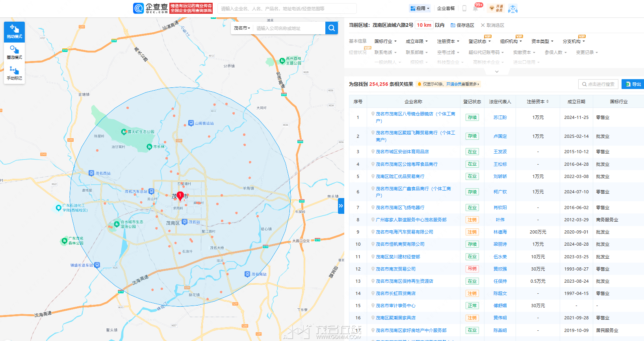
Task: Expand more filters with the chevron
Action: coord(497,71)
